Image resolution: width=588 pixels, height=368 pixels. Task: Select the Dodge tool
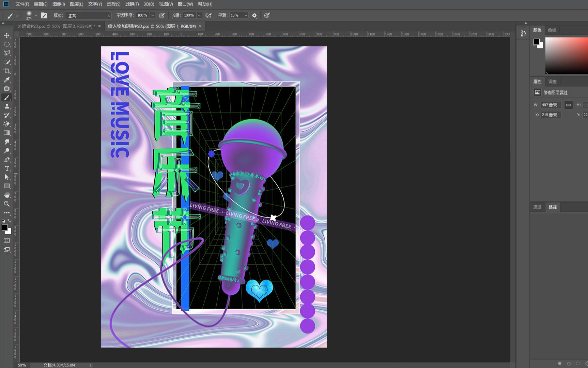pos(7,151)
